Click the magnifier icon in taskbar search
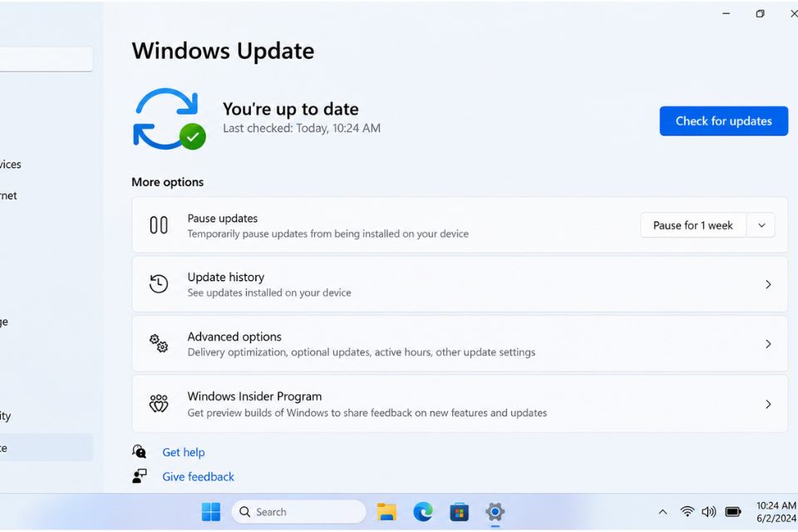Image resolution: width=798 pixels, height=532 pixels. [244, 512]
